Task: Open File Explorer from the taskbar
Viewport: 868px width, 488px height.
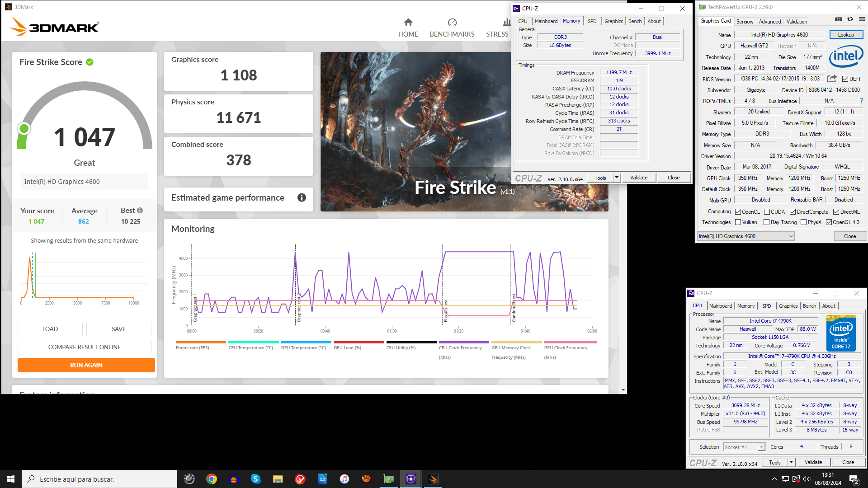Action: pyautogui.click(x=278, y=479)
